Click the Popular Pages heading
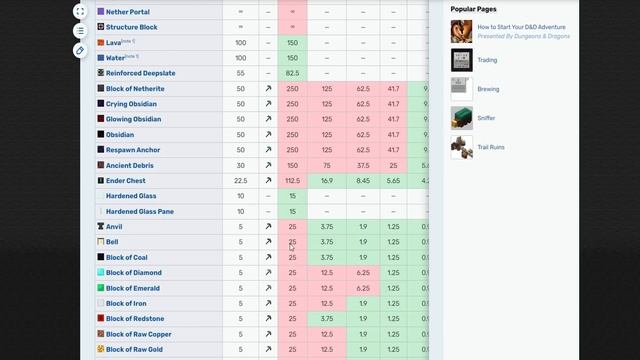640x360 pixels. pyautogui.click(x=473, y=9)
